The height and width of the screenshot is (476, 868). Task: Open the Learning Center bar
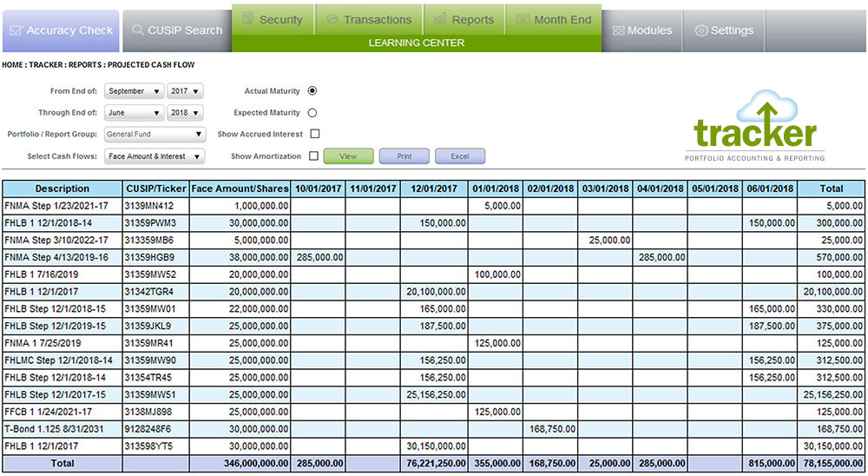[416, 43]
